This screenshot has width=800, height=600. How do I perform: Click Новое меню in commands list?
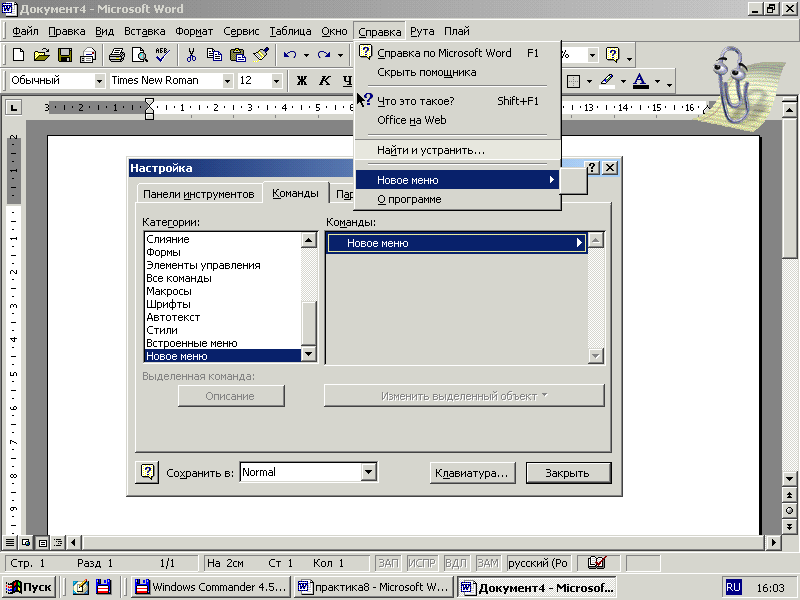(x=457, y=243)
